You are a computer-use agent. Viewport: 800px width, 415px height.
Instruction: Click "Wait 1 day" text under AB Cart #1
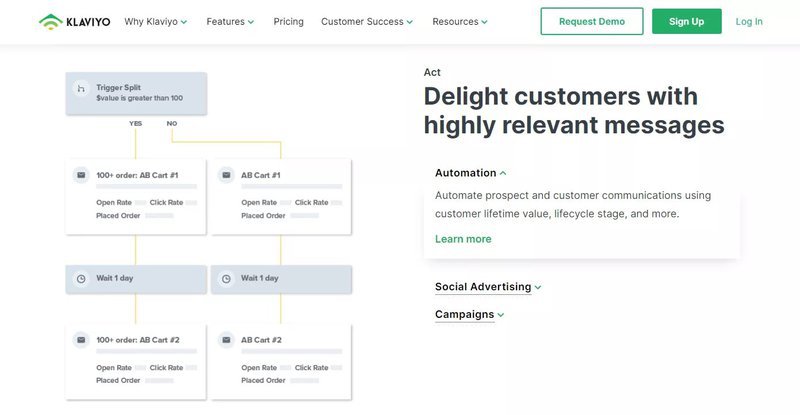(260, 278)
